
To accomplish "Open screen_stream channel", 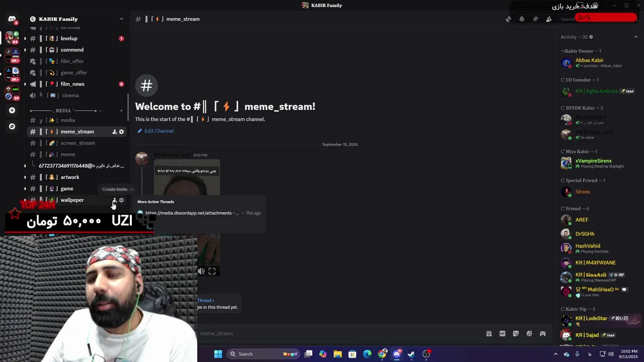I will coord(76,143).
